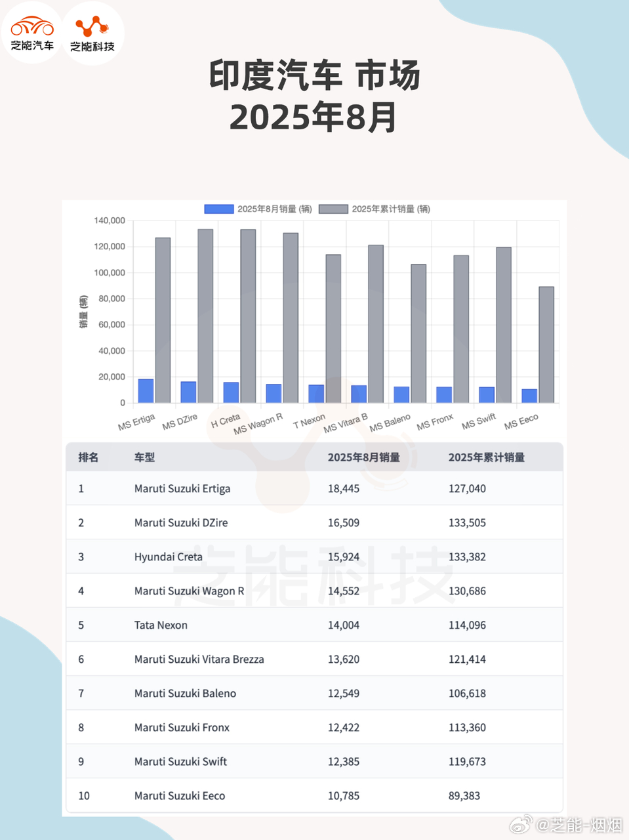The image size is (629, 840).
Task: Click the x-axis label T Nexon
Action: click(309, 420)
